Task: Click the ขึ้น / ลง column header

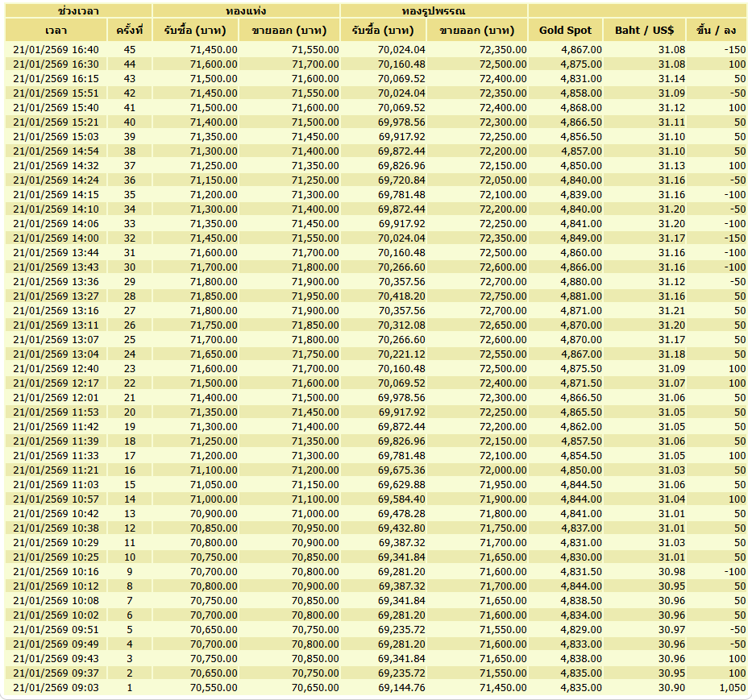Action: pyautogui.click(x=717, y=30)
